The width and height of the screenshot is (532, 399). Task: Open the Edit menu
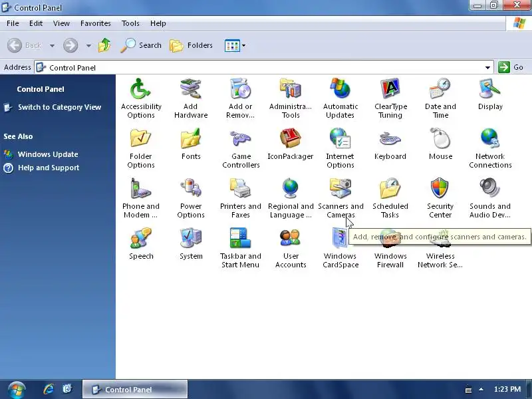point(36,23)
